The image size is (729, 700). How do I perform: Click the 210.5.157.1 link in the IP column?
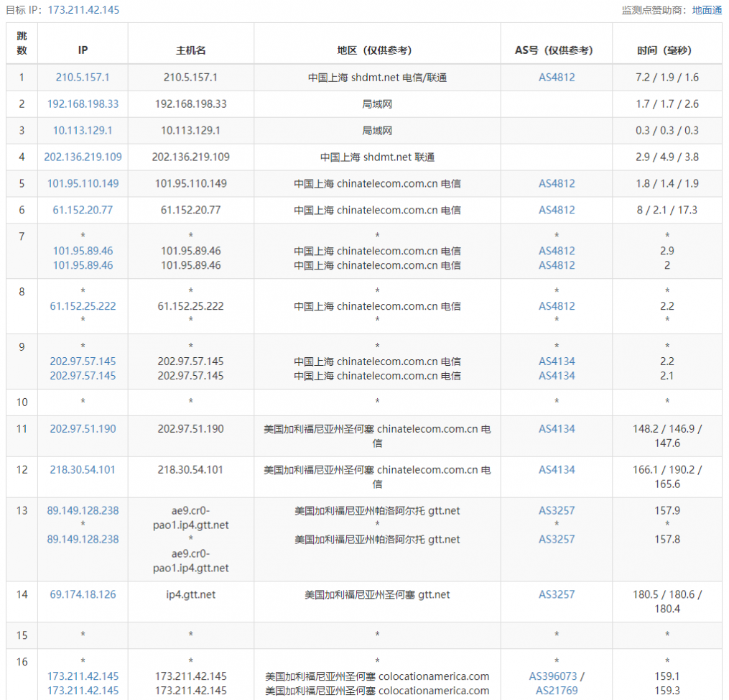83,77
